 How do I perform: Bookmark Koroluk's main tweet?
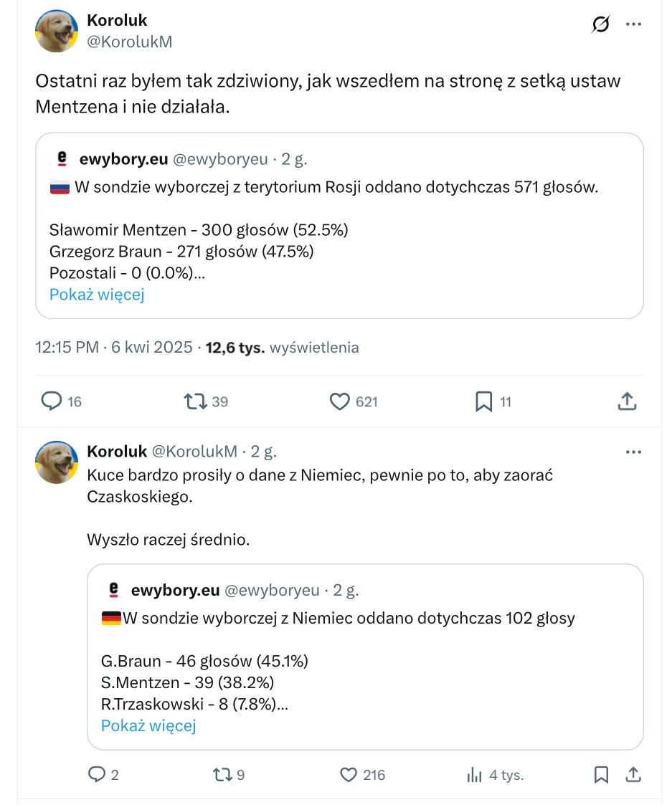(x=485, y=401)
